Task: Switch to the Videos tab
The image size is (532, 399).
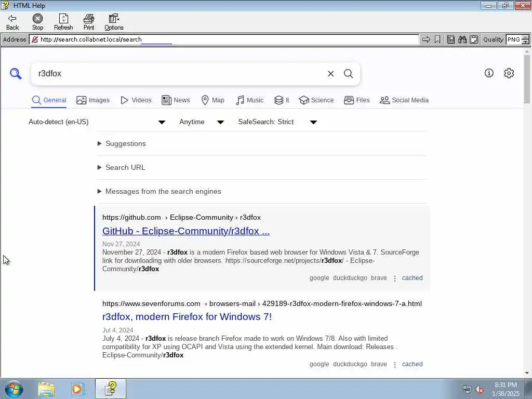Action: (136, 100)
